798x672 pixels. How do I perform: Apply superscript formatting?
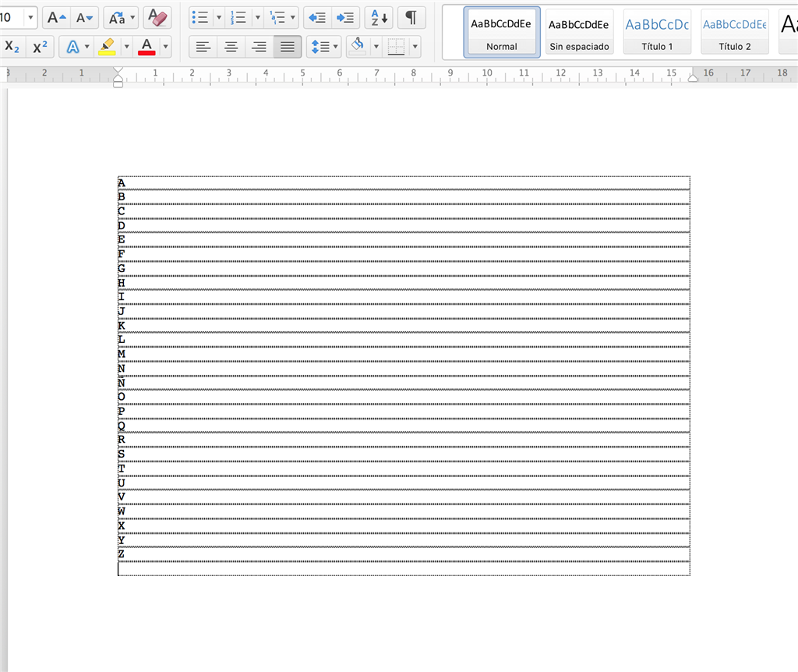coord(40,47)
